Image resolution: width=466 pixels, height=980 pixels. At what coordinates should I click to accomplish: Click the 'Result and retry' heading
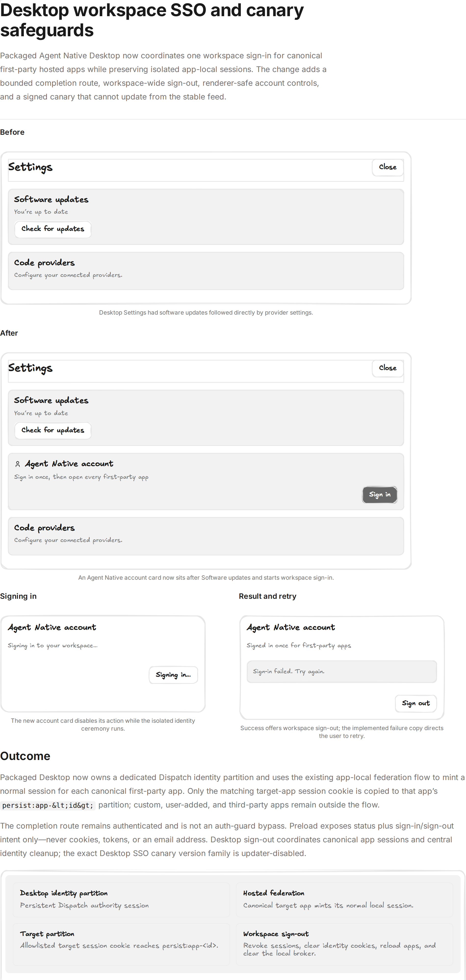click(268, 596)
